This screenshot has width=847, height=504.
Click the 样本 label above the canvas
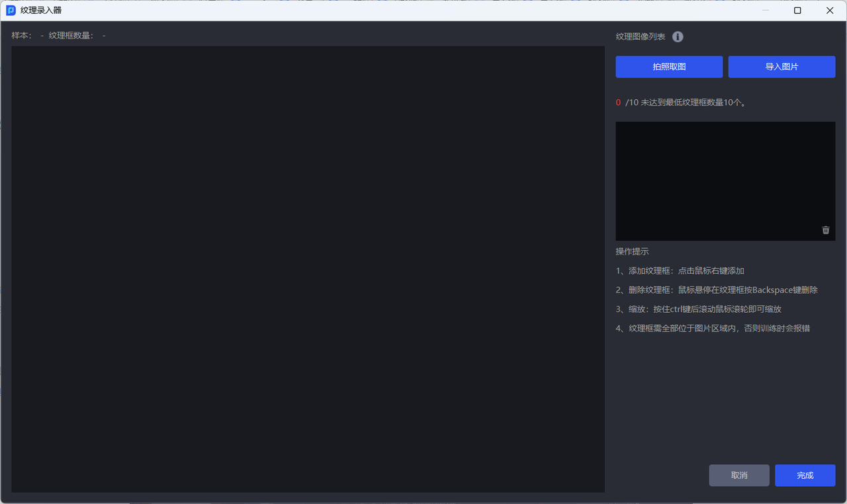click(22, 36)
